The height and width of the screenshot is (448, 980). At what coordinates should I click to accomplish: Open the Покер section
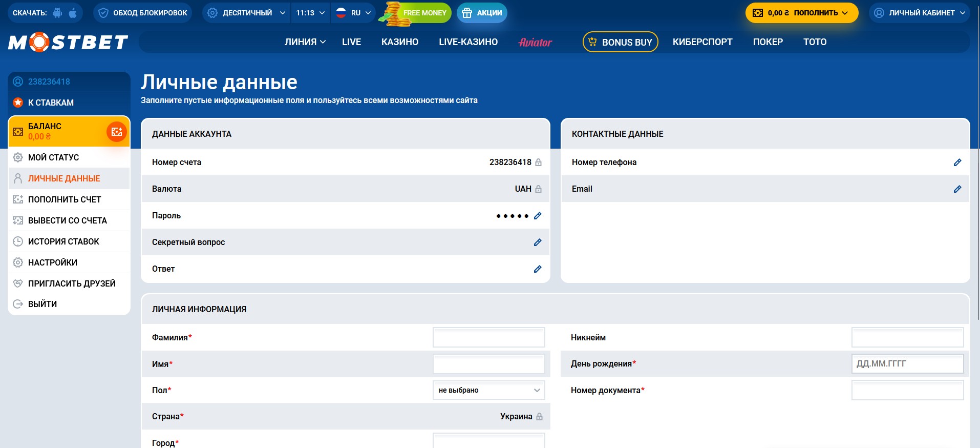[768, 42]
